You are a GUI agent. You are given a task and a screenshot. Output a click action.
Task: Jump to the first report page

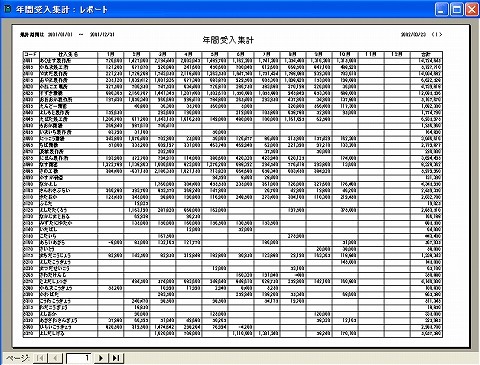click(40, 358)
